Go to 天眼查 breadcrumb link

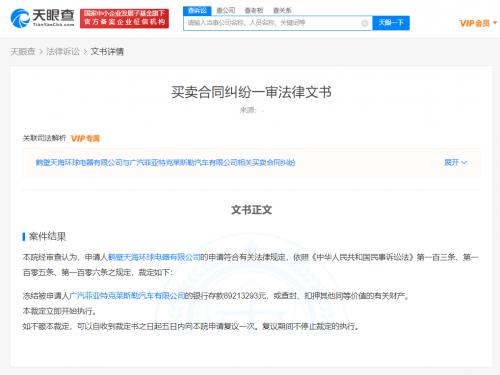tap(23, 52)
